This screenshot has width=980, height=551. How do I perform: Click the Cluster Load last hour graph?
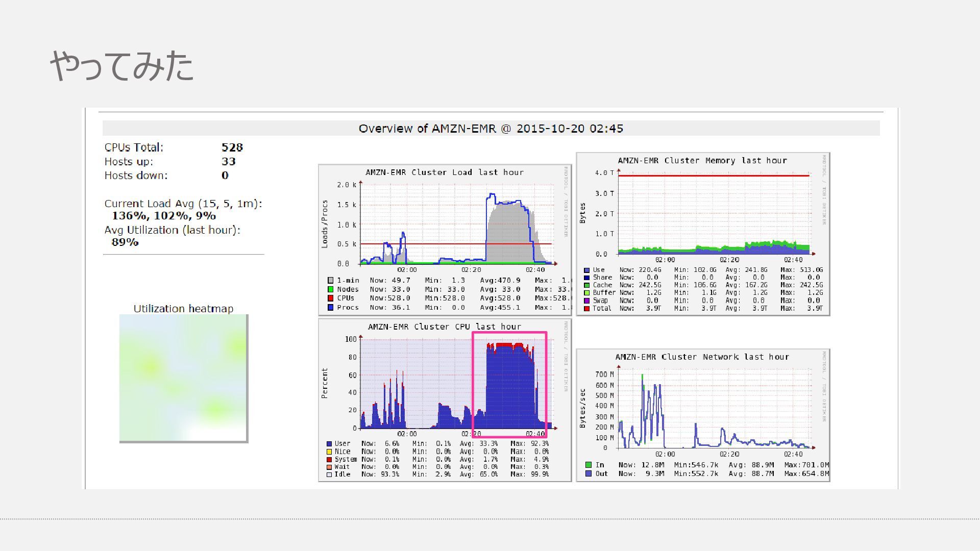[x=445, y=224]
